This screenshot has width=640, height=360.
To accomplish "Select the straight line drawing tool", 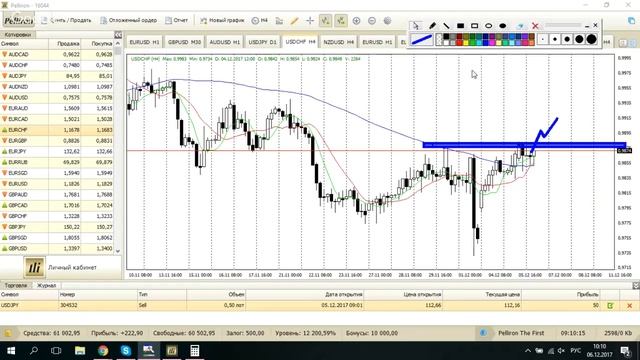I will (x=446, y=25).
